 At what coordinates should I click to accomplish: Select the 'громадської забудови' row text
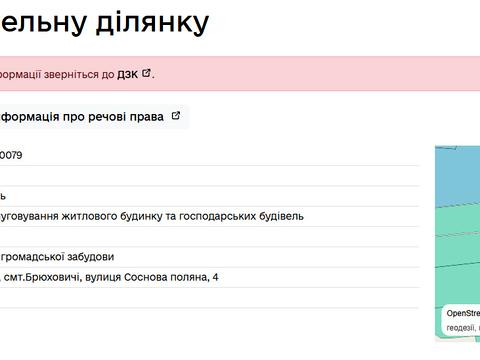coord(57,257)
